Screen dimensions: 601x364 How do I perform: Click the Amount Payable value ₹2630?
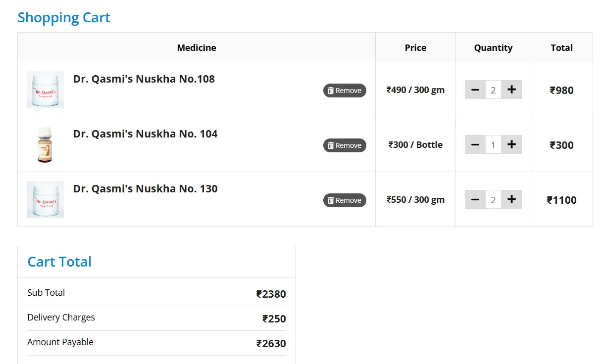click(271, 344)
